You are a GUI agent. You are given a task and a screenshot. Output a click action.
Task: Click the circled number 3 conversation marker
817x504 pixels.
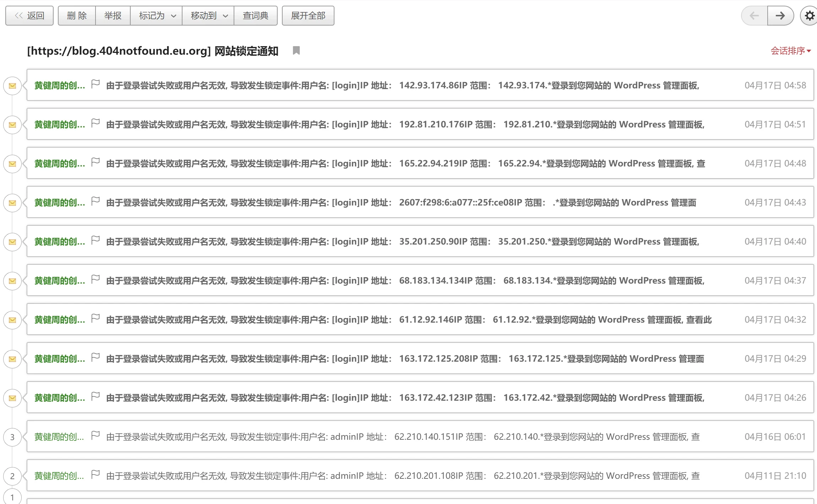[x=12, y=437]
